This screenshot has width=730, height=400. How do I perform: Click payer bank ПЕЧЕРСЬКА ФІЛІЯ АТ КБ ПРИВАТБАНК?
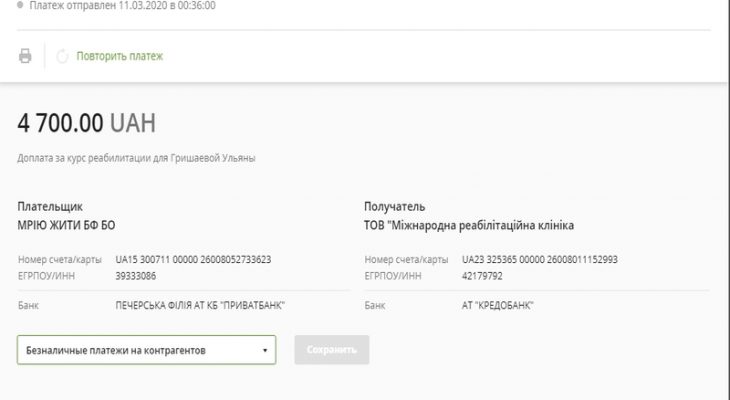[x=200, y=305]
